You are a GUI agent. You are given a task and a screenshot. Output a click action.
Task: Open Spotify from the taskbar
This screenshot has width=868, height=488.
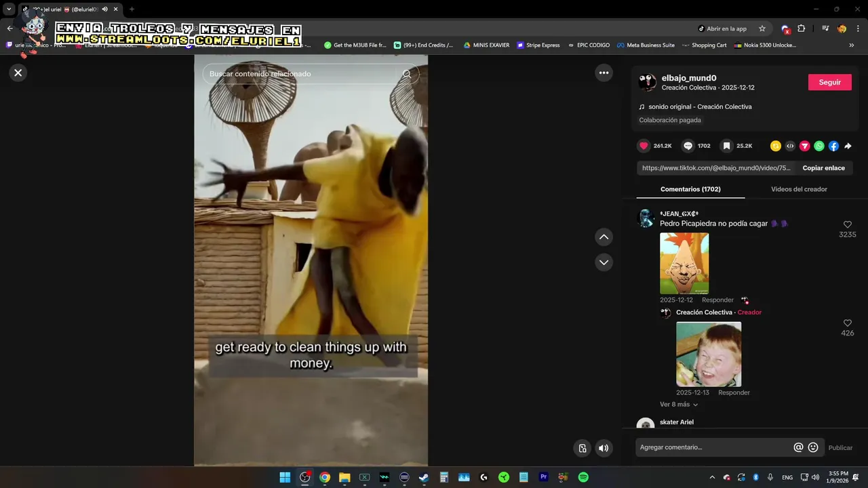583,477
